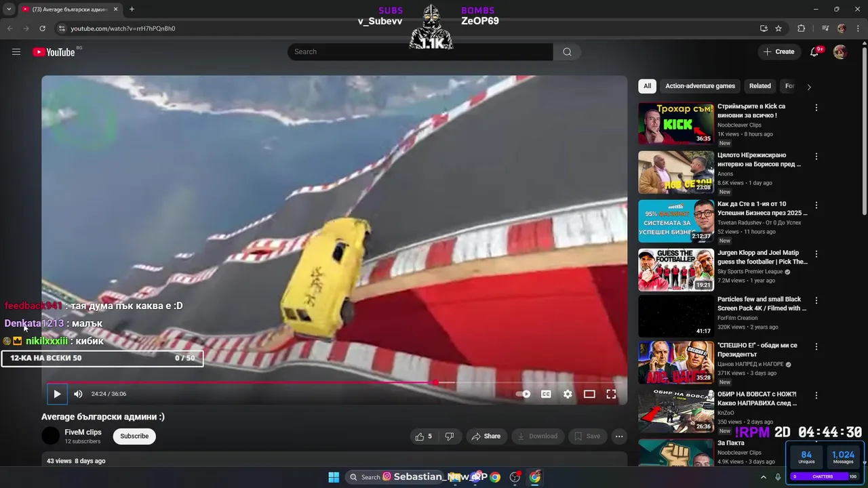Open the За Пакта video title
This screenshot has width=868, height=488.
click(731, 443)
